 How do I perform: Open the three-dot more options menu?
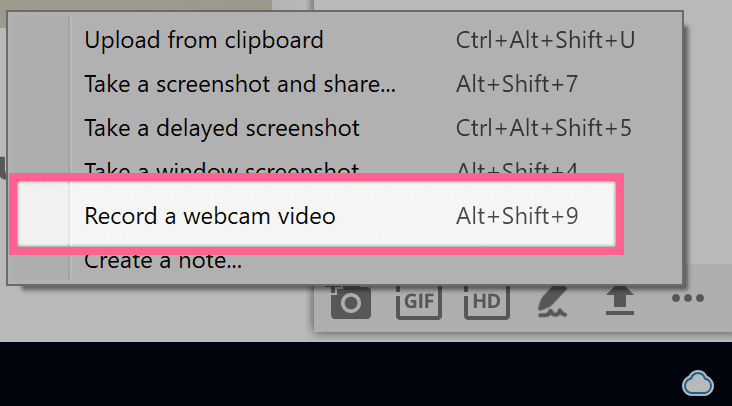point(688,299)
